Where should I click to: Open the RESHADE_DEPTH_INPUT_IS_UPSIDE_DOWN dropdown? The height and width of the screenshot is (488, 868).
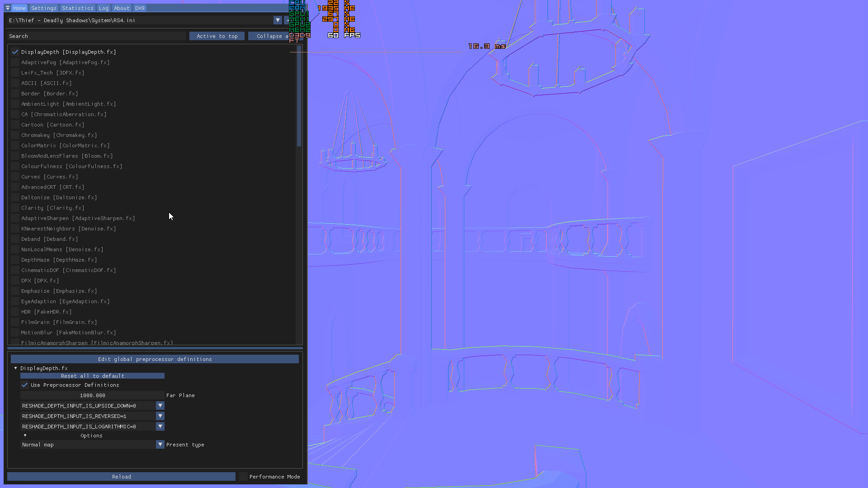tap(160, 406)
